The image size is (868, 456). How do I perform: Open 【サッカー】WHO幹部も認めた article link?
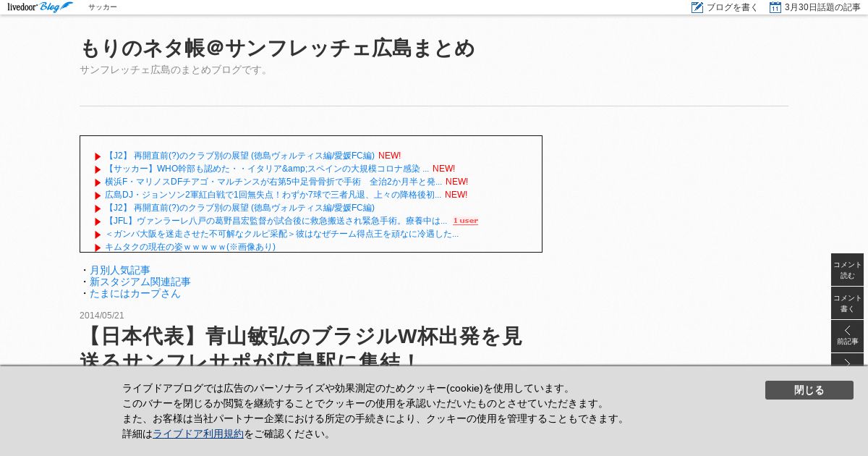[x=267, y=169]
